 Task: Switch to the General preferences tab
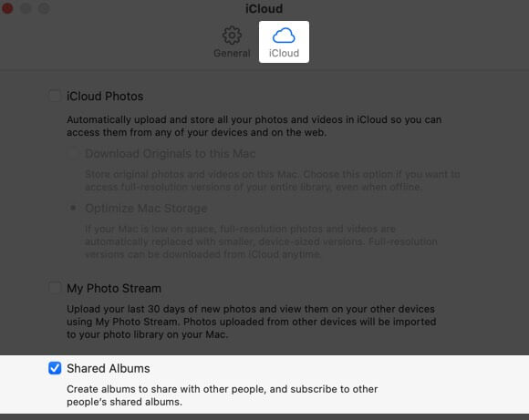pos(232,42)
